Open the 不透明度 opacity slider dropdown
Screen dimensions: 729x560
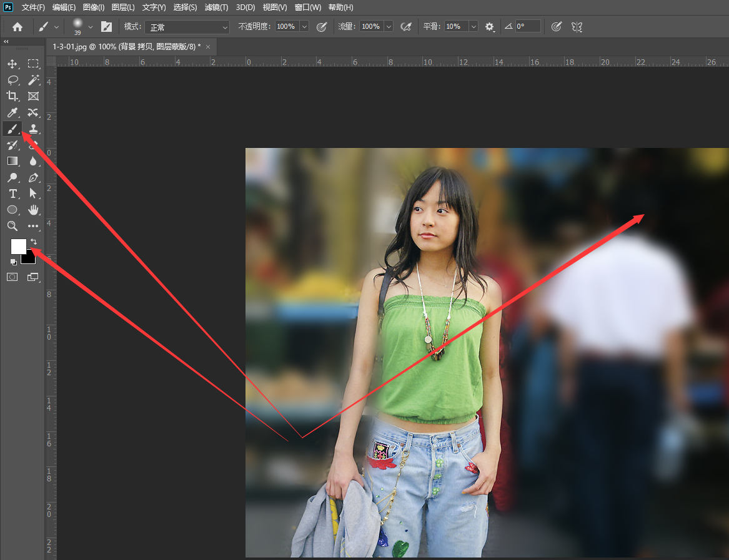(304, 27)
